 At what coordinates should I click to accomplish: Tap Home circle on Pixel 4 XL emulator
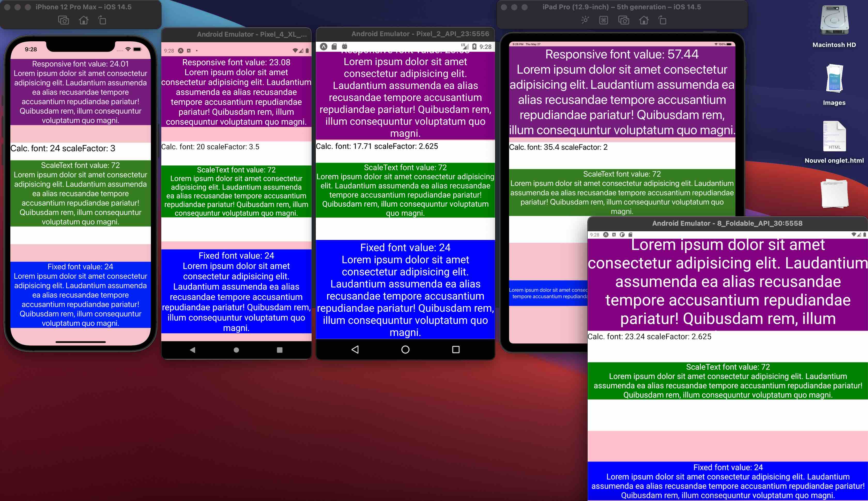[236, 350]
